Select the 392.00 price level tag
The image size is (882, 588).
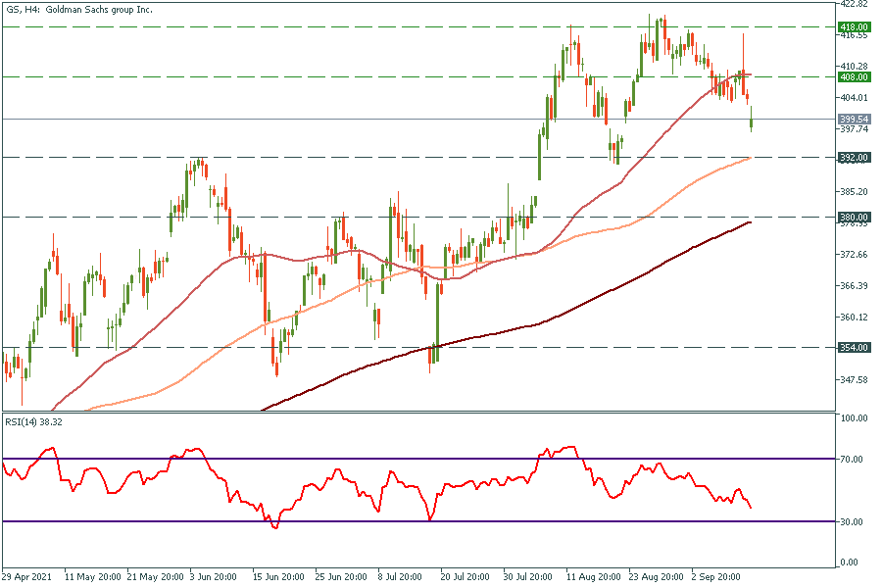coord(855,157)
